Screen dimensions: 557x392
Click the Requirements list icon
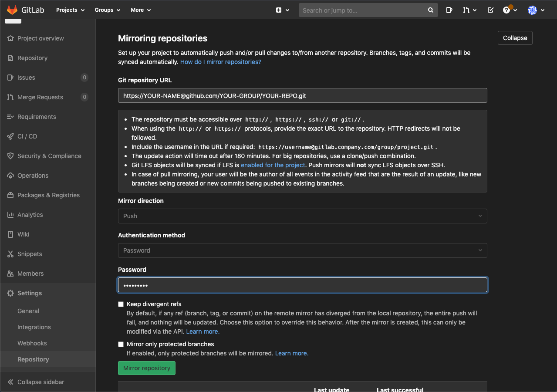(10, 117)
